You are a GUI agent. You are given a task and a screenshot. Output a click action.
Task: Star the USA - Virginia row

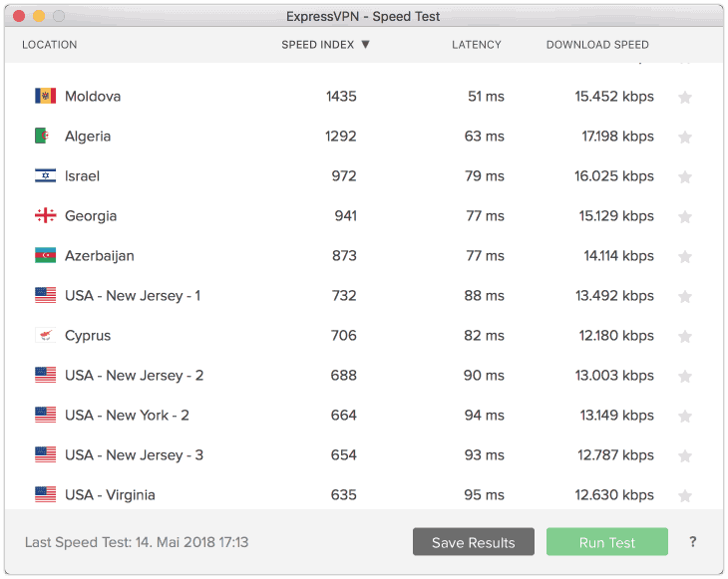685,496
